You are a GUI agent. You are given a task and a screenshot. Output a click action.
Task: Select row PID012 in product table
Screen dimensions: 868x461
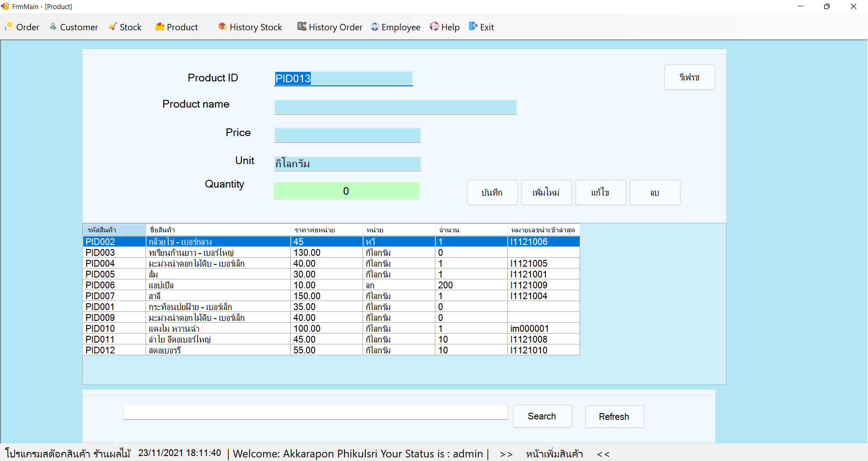click(x=331, y=350)
